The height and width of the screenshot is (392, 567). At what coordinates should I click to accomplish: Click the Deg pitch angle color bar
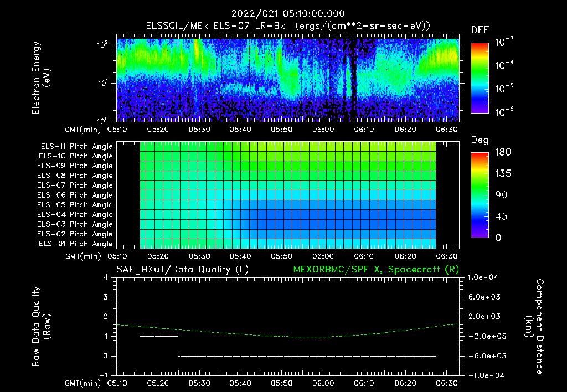(480, 195)
